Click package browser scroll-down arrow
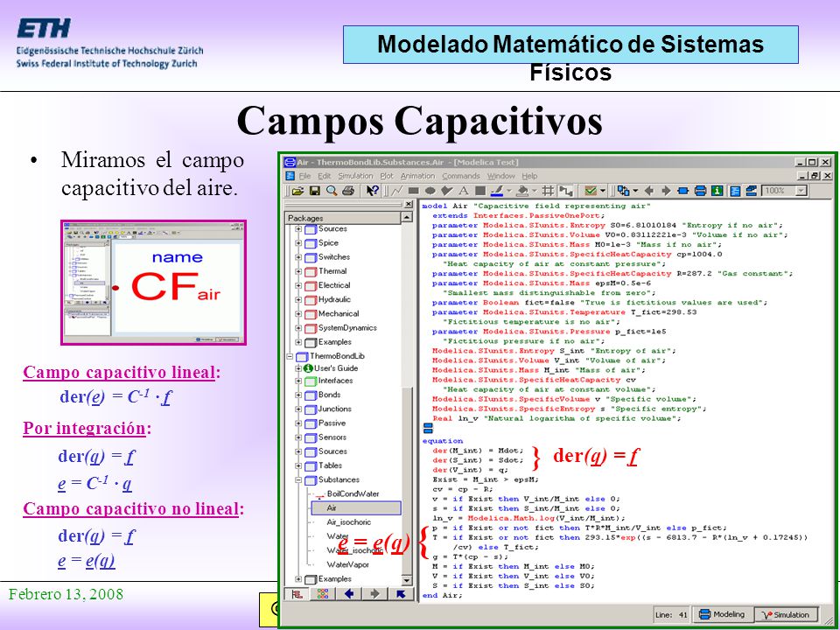The height and width of the screenshot is (630, 840). click(407, 580)
